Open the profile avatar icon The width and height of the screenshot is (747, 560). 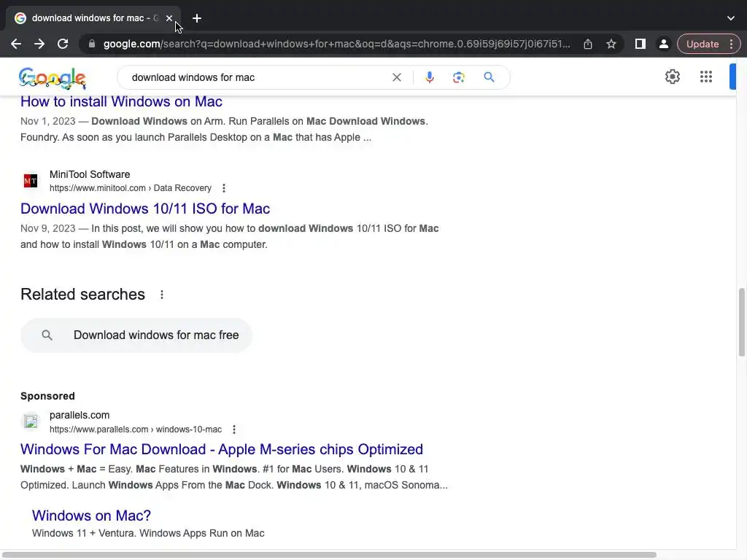[x=663, y=44]
